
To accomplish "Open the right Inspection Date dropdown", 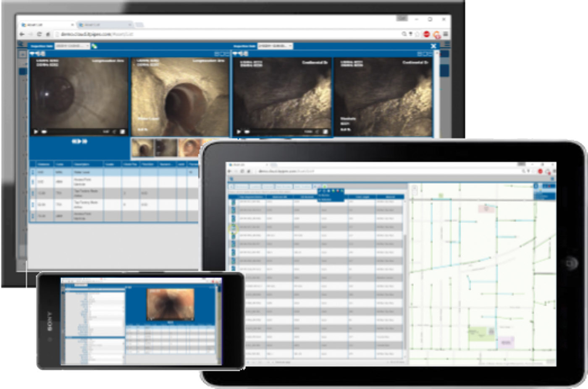I will point(275,46).
